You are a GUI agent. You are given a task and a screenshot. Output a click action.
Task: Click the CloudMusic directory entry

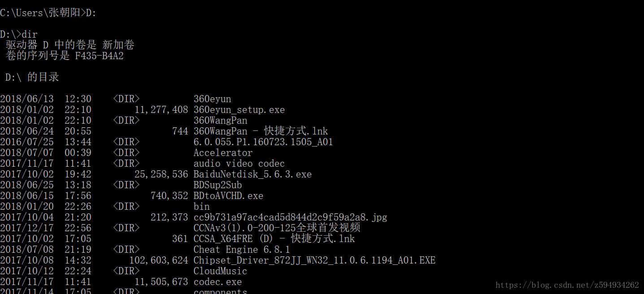[220, 271]
